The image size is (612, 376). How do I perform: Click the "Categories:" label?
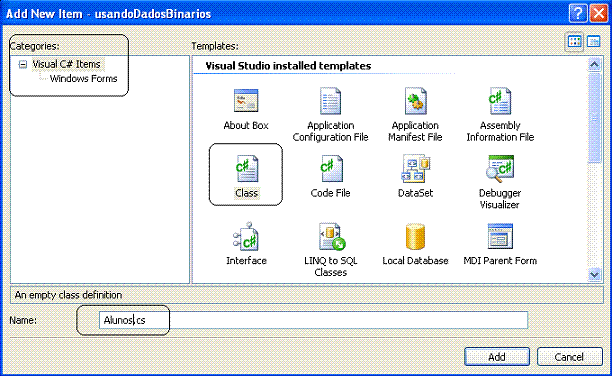click(x=34, y=46)
